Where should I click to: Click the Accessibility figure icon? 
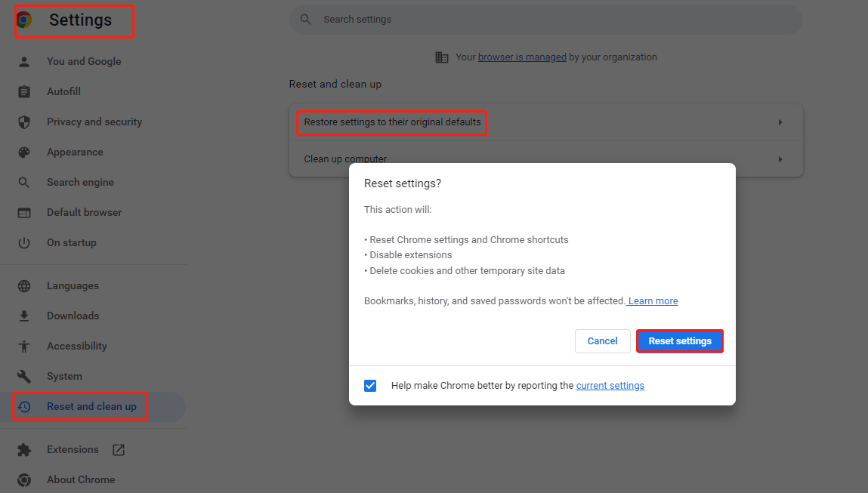[x=24, y=347]
